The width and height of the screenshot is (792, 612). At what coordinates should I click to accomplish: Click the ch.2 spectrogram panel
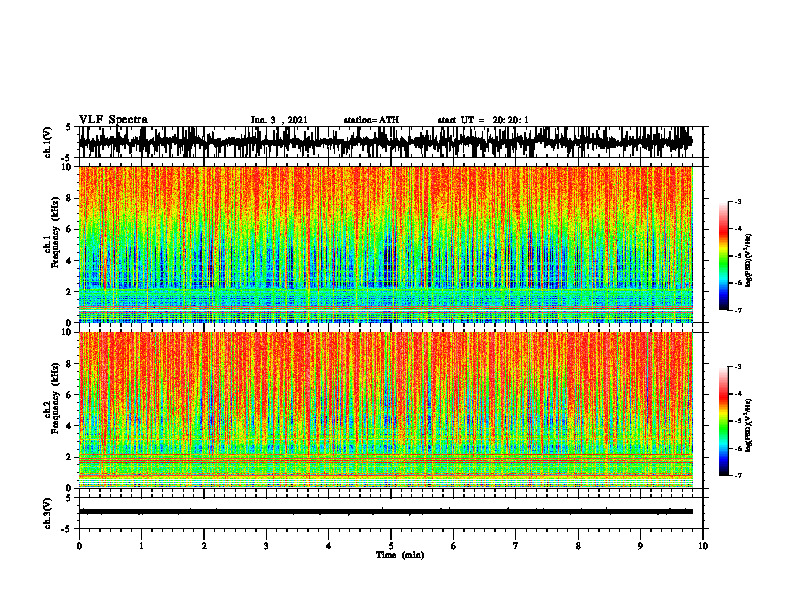pos(385,410)
